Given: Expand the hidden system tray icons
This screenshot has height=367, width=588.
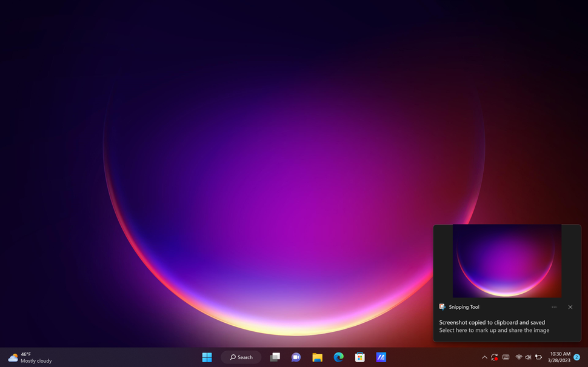Looking at the screenshot, I should click(x=484, y=357).
